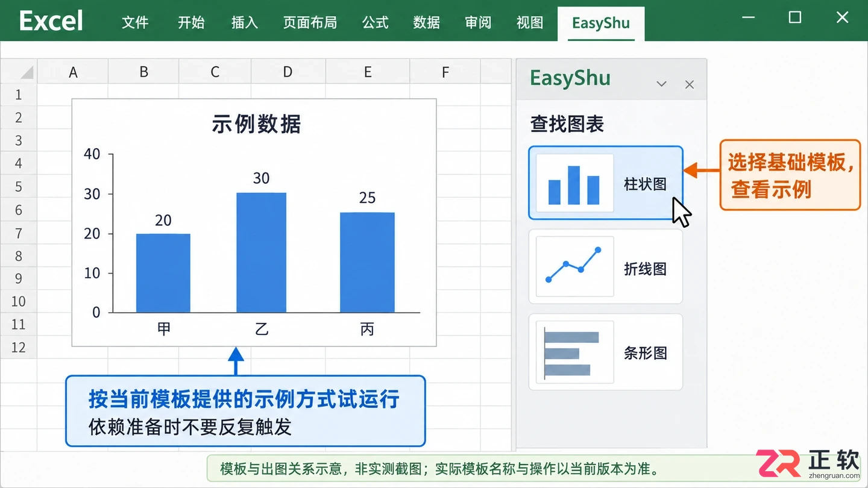This screenshot has height=488, width=868.
Task: Pick the 条形图 horizontal bar template
Action: [606, 352]
